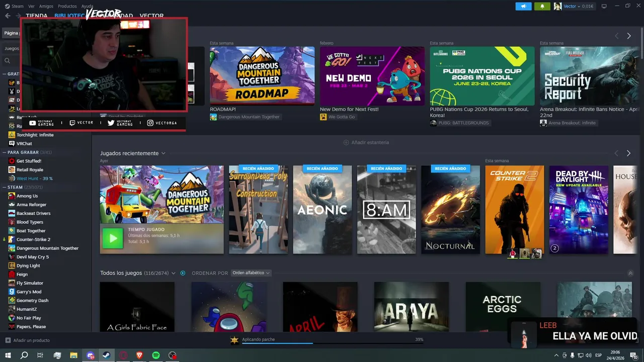Click the Blood Typers sidebar icon

pos(12,222)
